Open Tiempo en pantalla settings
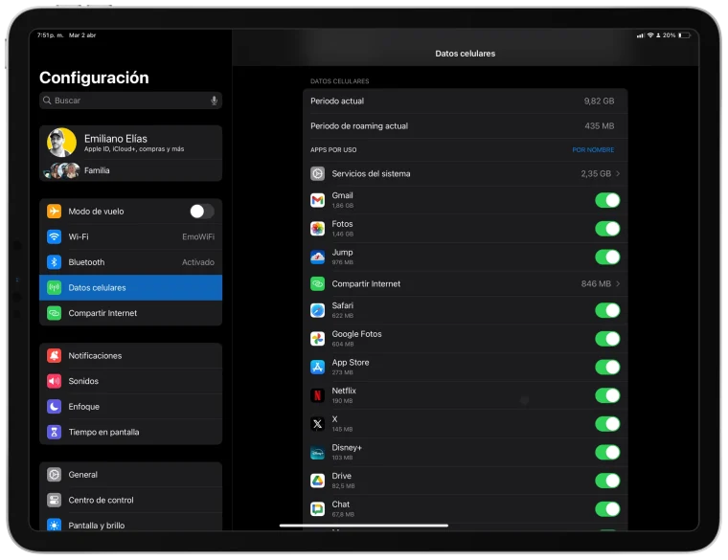The width and height of the screenshot is (728, 560). [130, 432]
